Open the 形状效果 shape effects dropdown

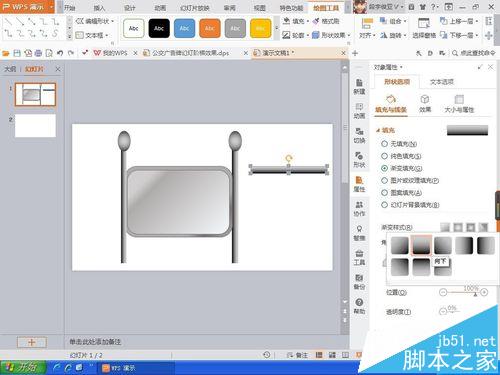331,35
